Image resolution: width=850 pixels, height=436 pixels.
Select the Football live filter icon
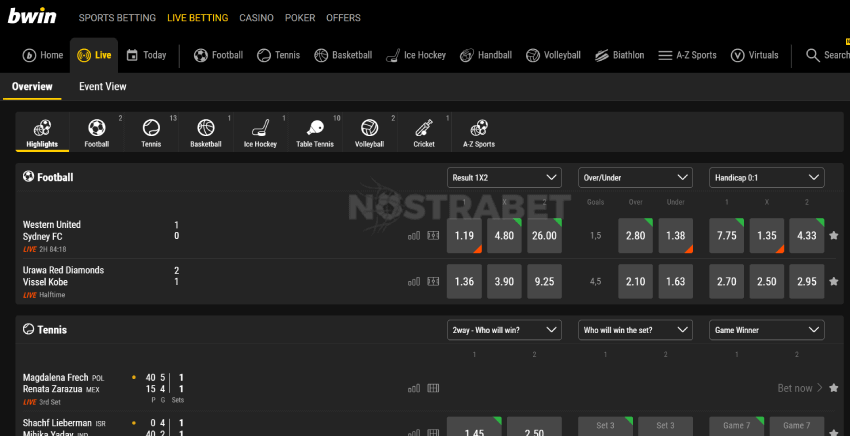(97, 133)
